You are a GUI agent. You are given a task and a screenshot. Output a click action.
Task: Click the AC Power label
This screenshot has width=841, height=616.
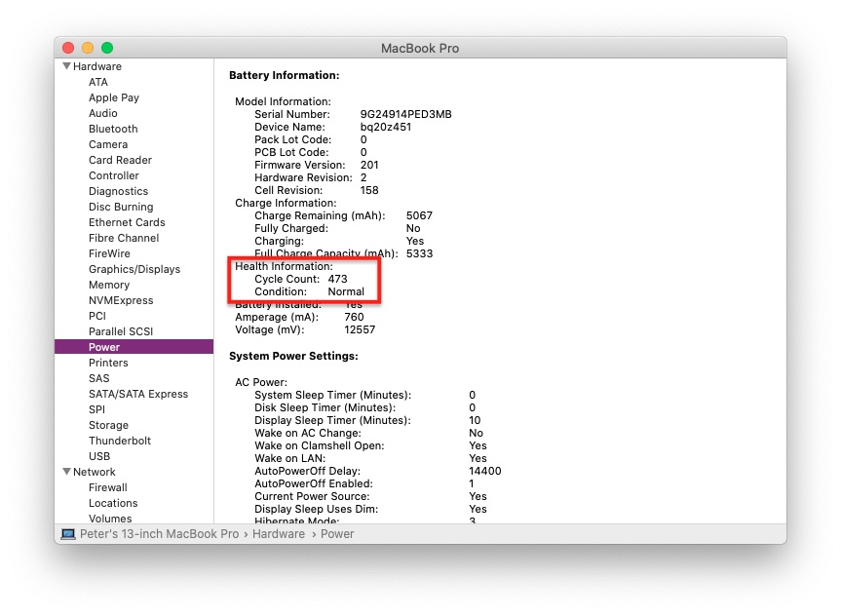coord(261,382)
